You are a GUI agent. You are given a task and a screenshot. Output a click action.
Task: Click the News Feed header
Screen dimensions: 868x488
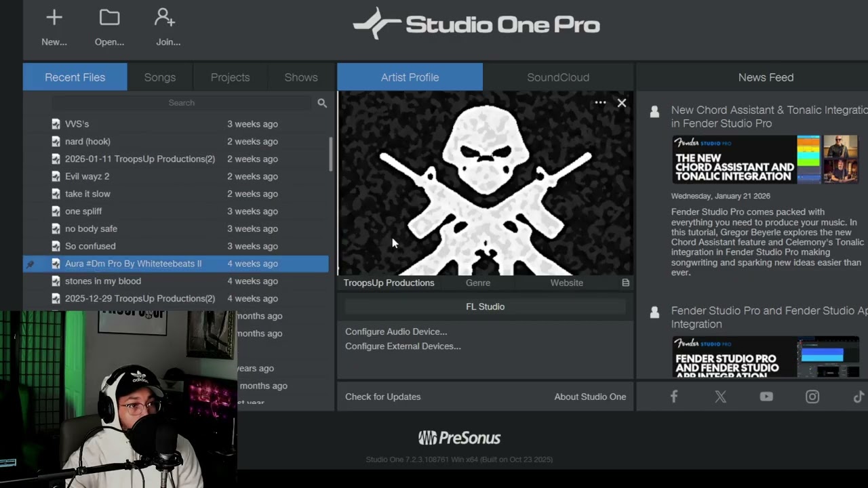[766, 77]
